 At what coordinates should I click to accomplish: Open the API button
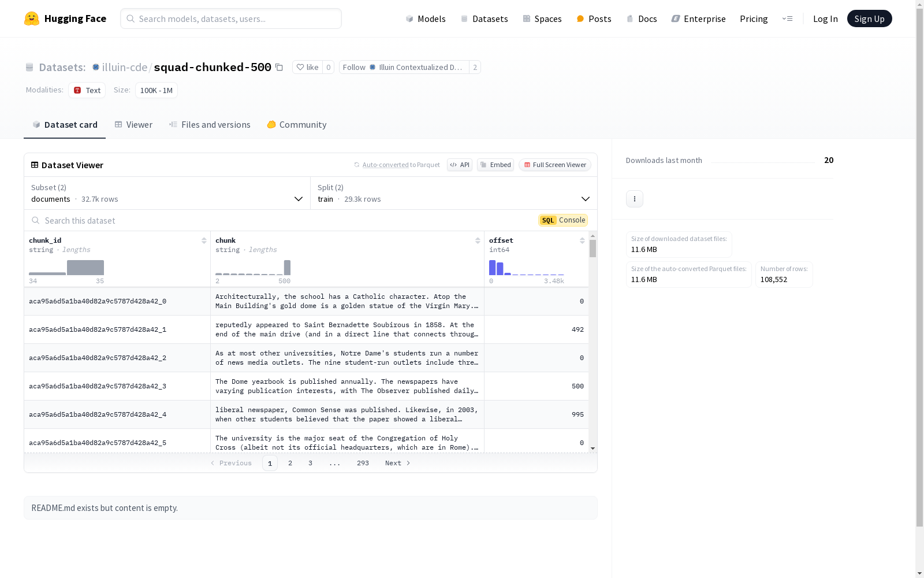(x=460, y=165)
